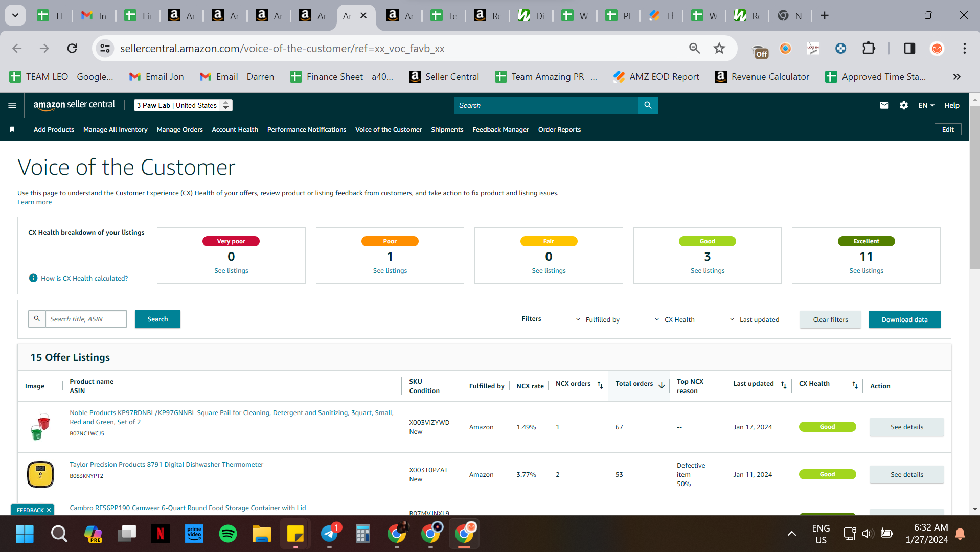Expand the Fulfilled by filter
980x552 pixels.
(598, 320)
